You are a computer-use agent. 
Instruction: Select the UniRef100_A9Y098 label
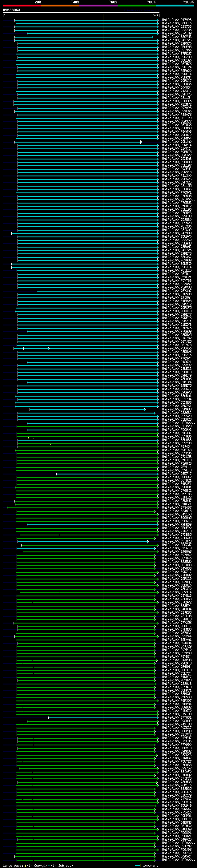177,108
